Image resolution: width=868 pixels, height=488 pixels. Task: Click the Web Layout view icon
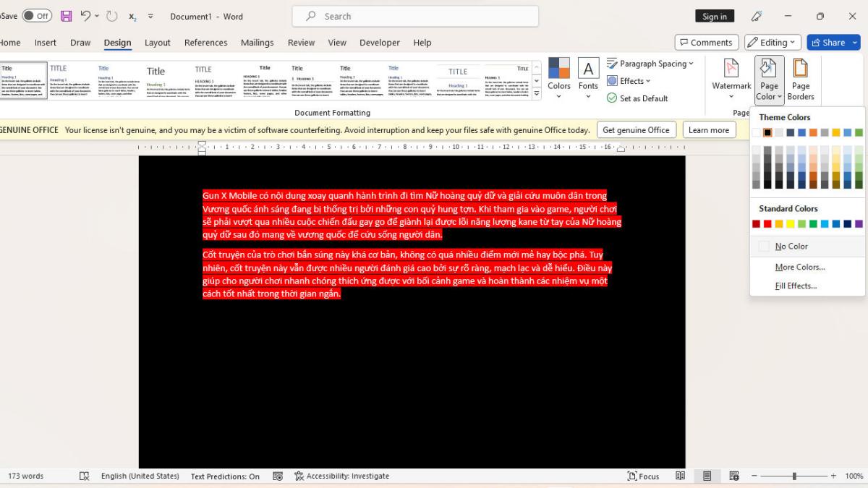coord(734,476)
